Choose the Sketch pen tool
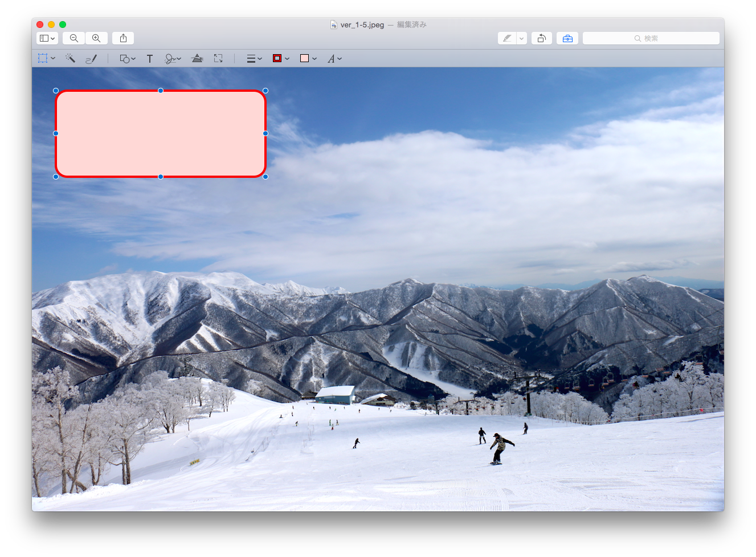The image size is (756, 557). point(91,58)
